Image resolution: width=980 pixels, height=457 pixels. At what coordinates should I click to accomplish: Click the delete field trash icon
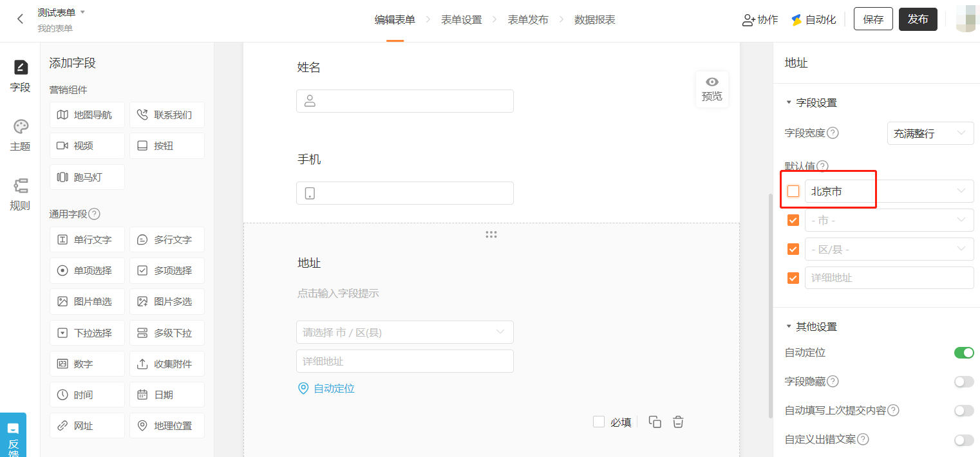click(x=678, y=422)
